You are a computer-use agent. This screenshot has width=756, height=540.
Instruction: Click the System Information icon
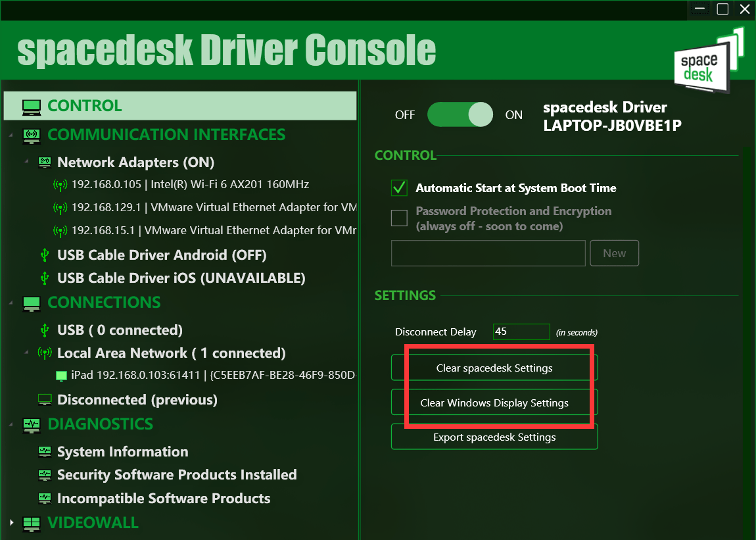(44, 452)
